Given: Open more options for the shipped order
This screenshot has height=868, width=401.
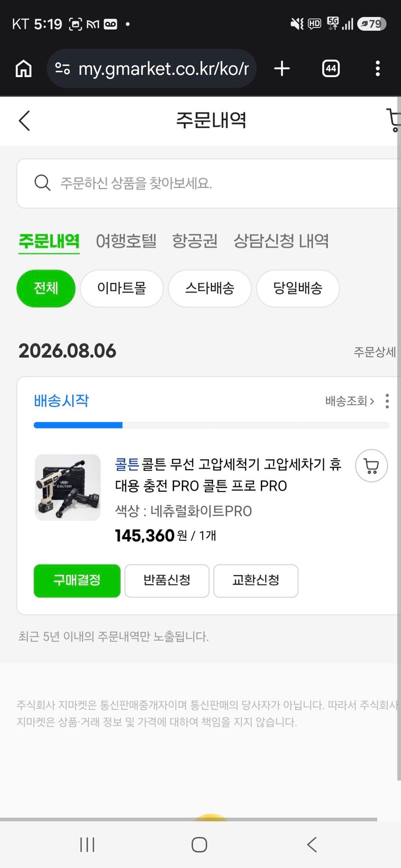Looking at the screenshot, I should click(387, 401).
